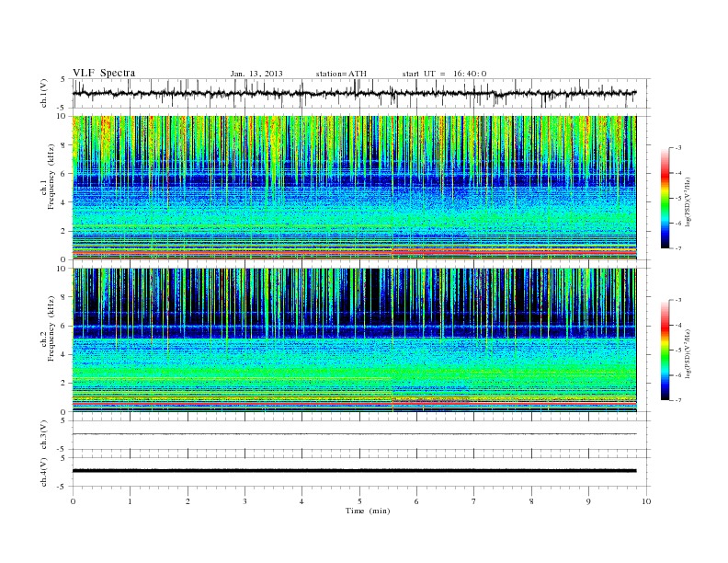Viewport: 728px width, 563px height.
Task: Click the "1" minute label on the time axis
Action: pyautogui.click(x=130, y=501)
